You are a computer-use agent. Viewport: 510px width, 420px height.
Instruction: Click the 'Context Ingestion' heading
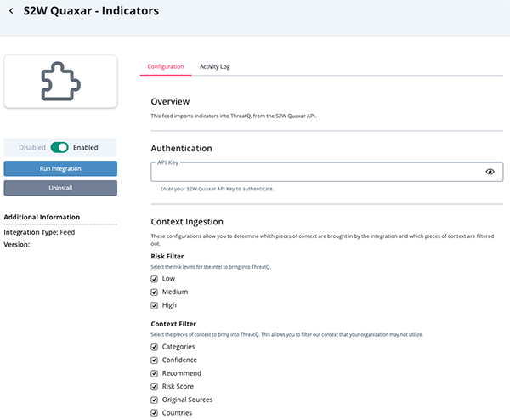[187, 222]
